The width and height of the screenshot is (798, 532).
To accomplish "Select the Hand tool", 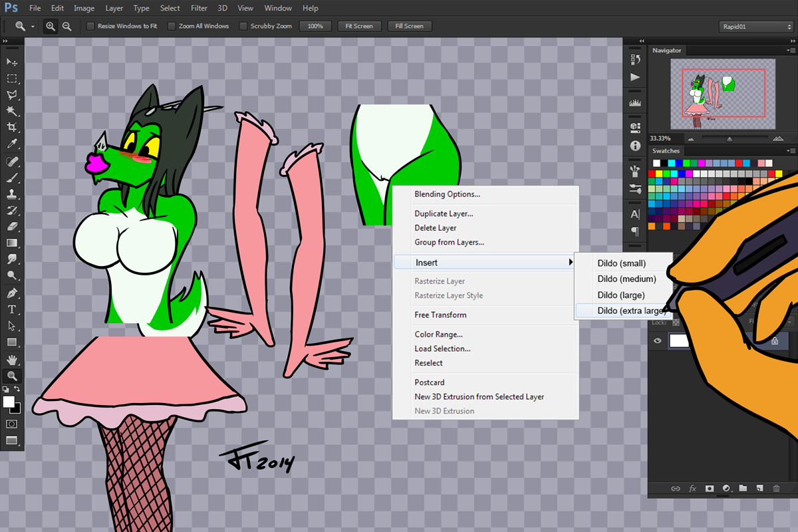I will [x=12, y=360].
